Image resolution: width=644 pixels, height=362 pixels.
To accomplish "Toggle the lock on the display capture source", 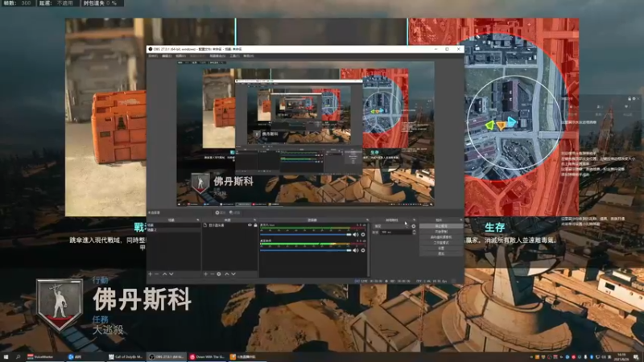I will click(x=255, y=225).
